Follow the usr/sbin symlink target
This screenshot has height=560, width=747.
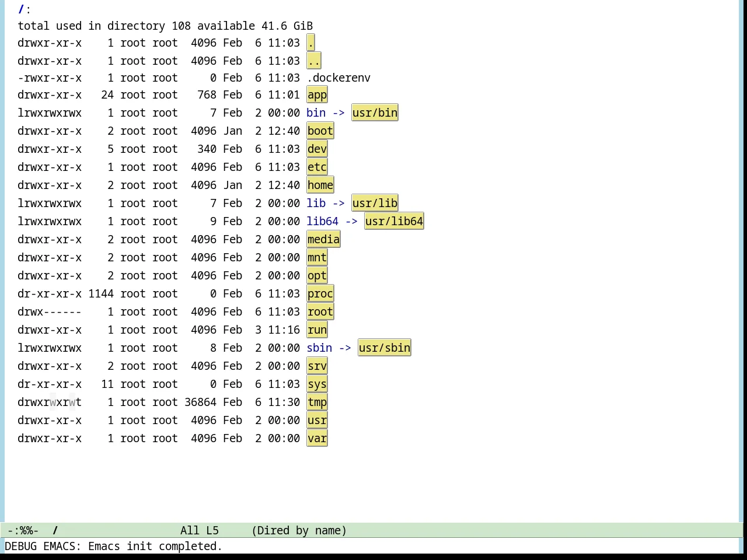click(384, 348)
